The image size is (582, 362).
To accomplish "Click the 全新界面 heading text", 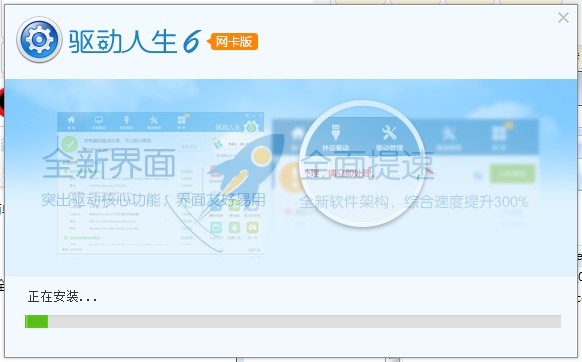I will (x=109, y=163).
